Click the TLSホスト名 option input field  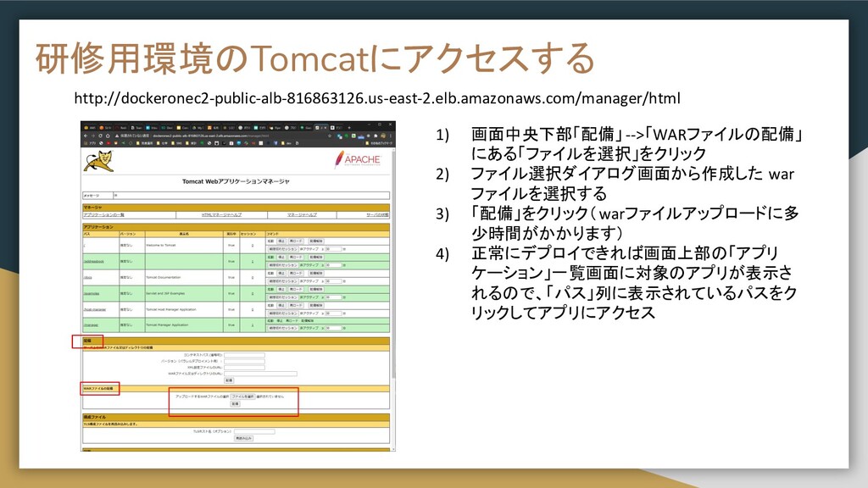tap(254, 431)
